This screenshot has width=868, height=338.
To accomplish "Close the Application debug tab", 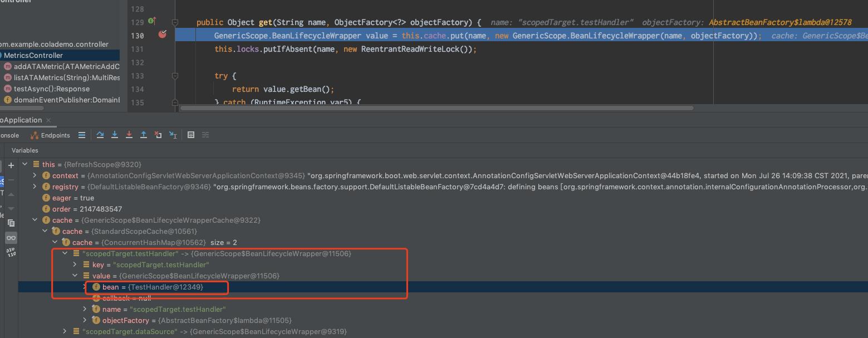I will pyautogui.click(x=48, y=120).
